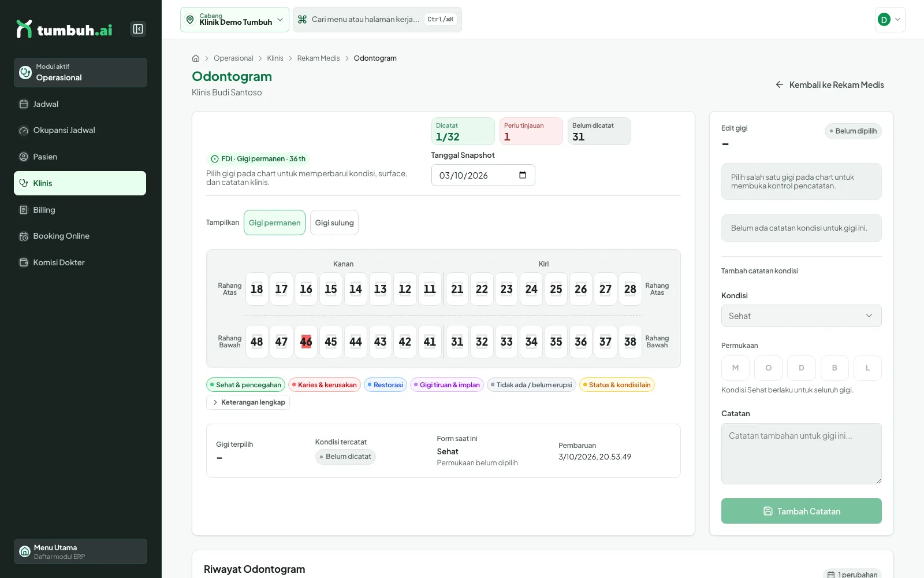Select tooth 18 on the chart

click(257, 289)
